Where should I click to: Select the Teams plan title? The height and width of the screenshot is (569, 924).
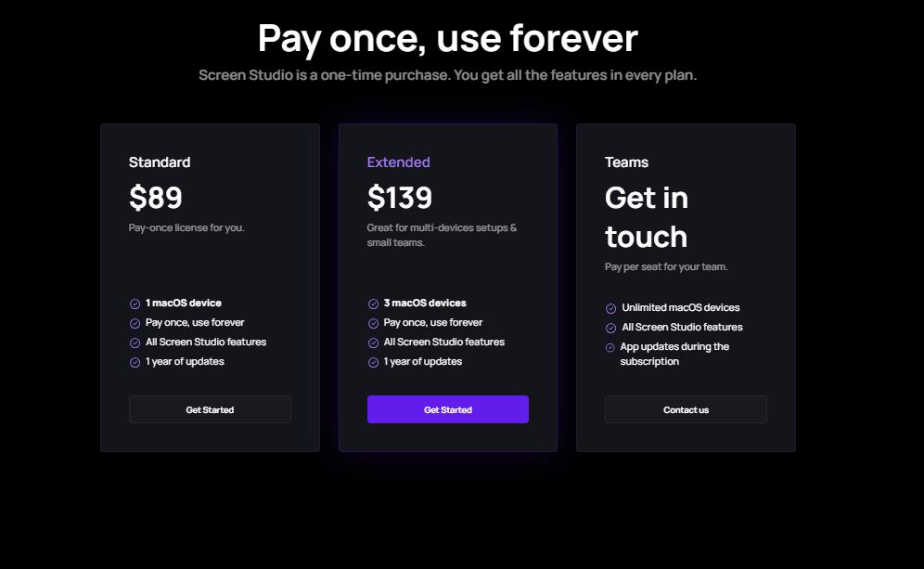coord(626,162)
